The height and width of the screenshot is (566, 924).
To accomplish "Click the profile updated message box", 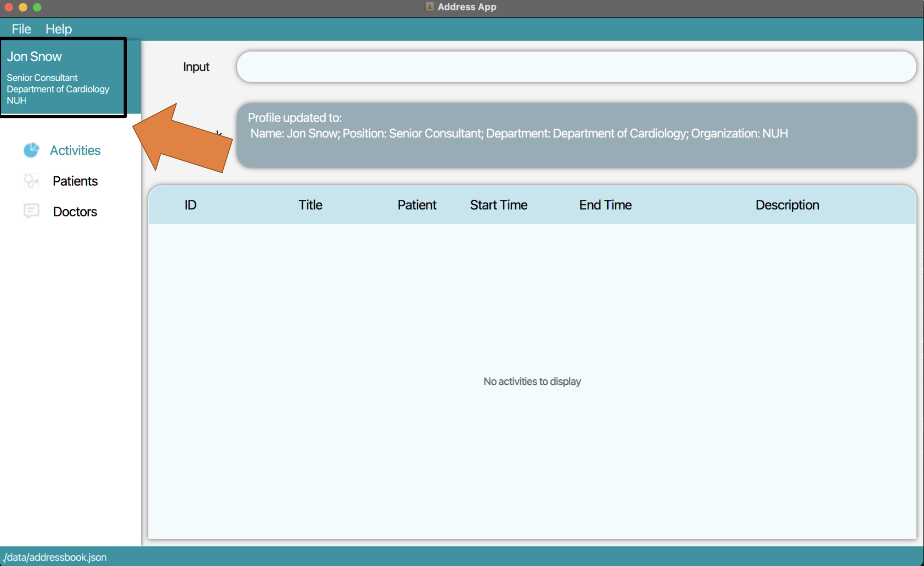I will tap(574, 135).
